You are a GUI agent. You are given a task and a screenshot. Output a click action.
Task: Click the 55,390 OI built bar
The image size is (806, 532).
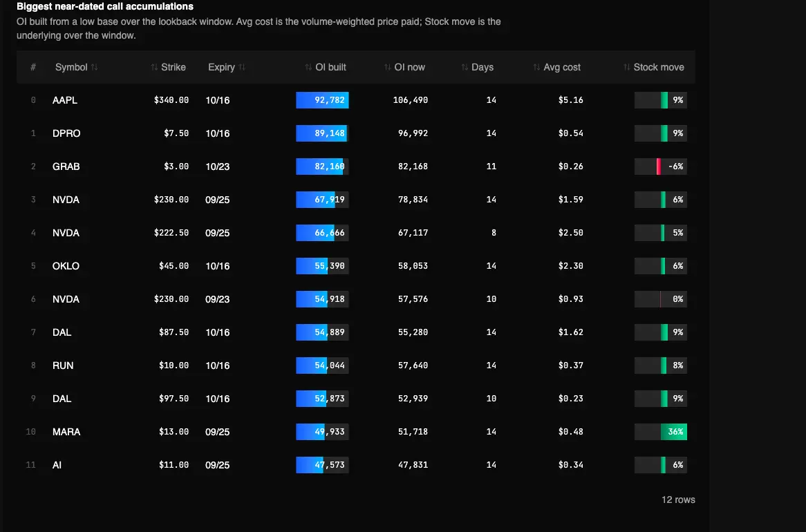322,266
